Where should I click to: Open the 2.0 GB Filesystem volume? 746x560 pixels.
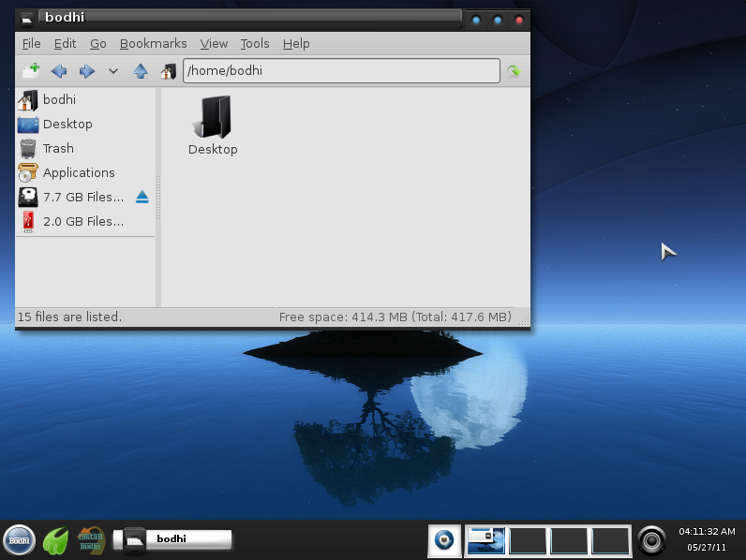pos(85,222)
